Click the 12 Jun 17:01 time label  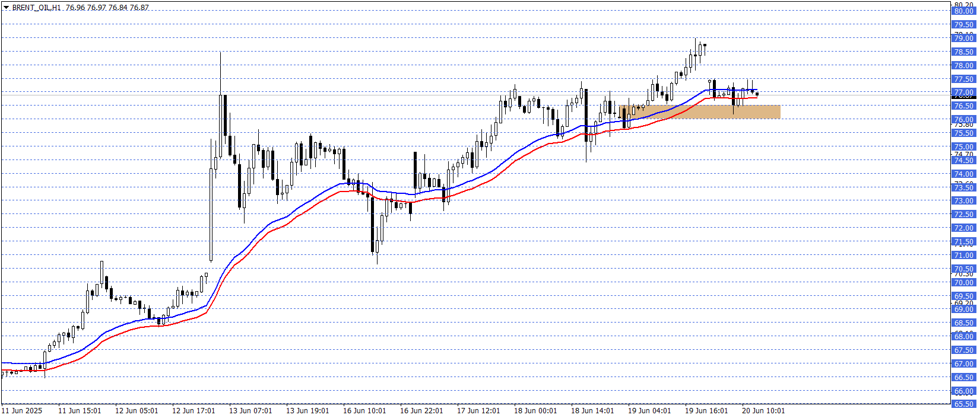point(194,411)
